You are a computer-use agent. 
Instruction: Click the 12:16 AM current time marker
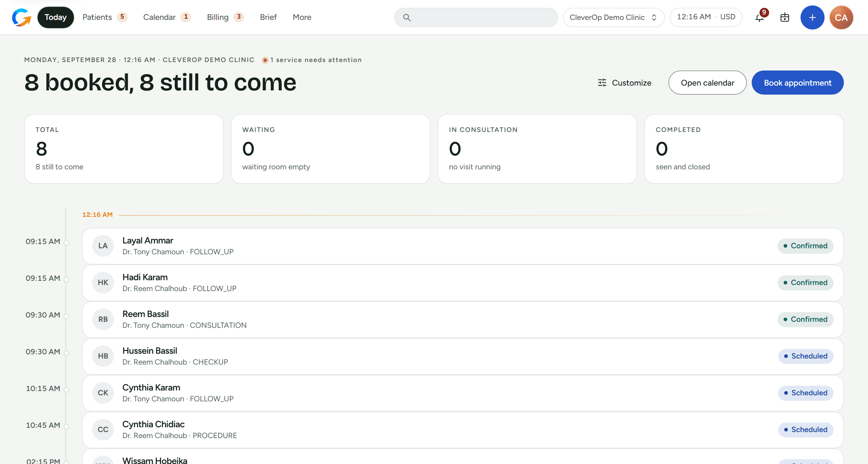pyautogui.click(x=97, y=215)
